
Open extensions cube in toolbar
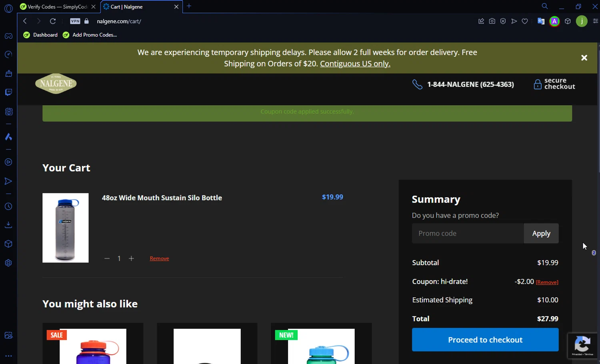tap(568, 21)
